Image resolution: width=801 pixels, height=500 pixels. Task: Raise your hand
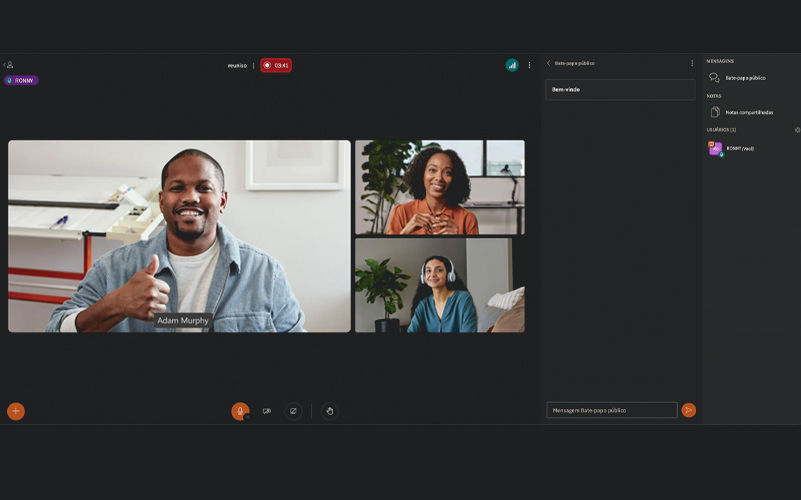click(x=330, y=411)
